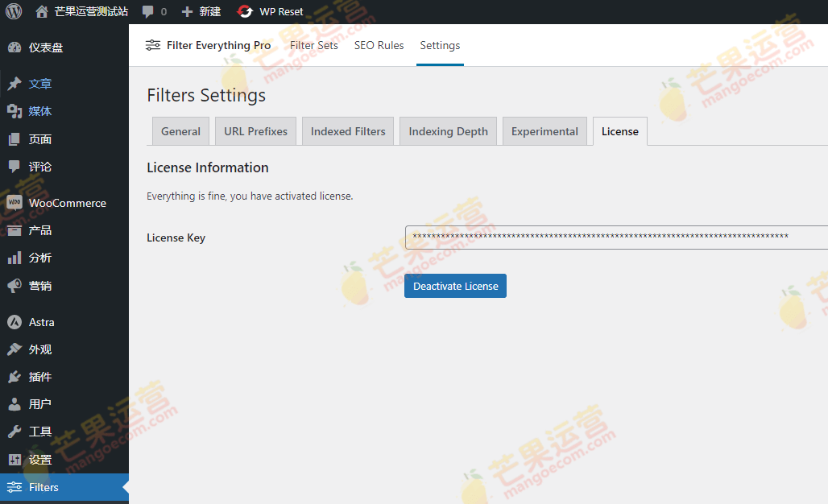
Task: Open the SEO Rules page
Action: [379, 45]
